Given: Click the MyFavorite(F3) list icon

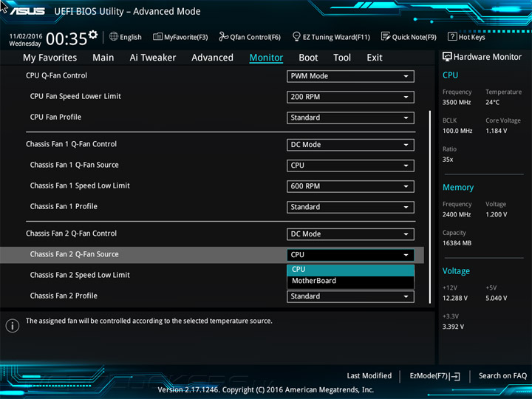Looking at the screenshot, I should tap(157, 36).
